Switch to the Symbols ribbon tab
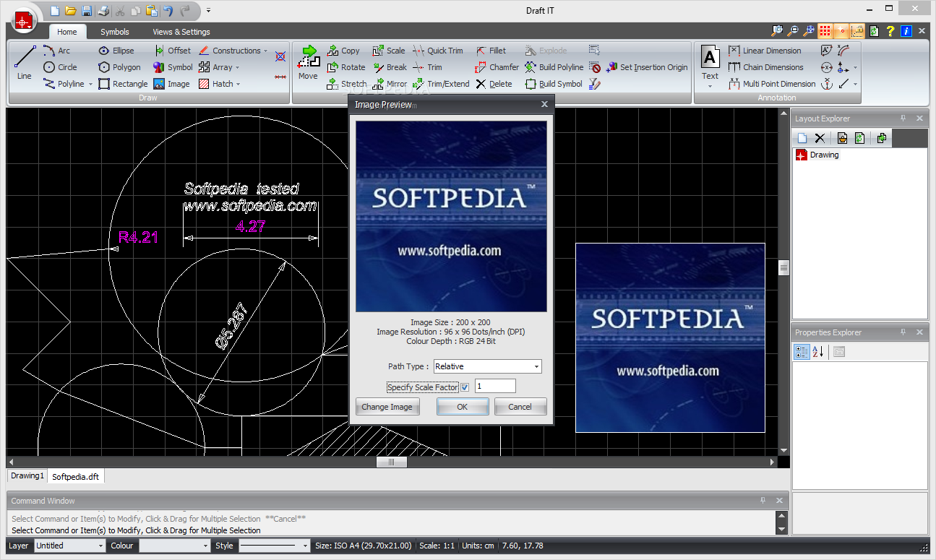Viewport: 936px width, 560px height. click(115, 32)
